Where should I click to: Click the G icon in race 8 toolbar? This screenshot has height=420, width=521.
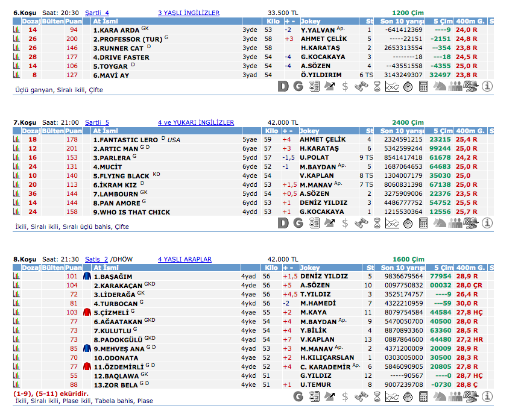[298, 396]
